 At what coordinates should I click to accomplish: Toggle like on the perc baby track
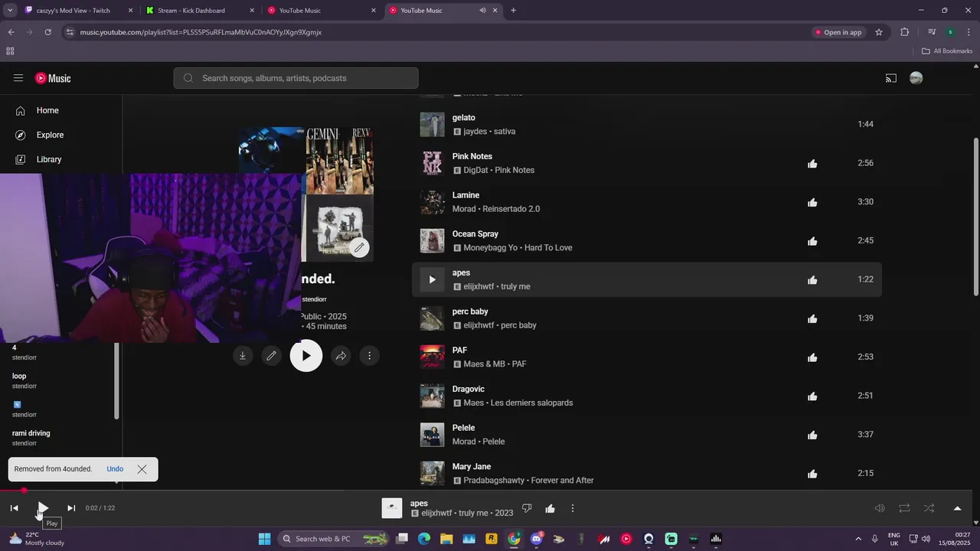coord(812,318)
